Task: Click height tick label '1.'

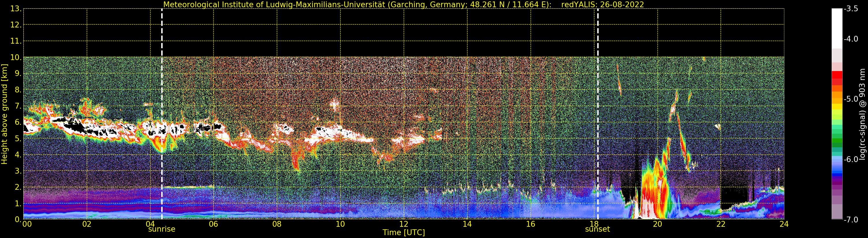Action: (x=18, y=203)
